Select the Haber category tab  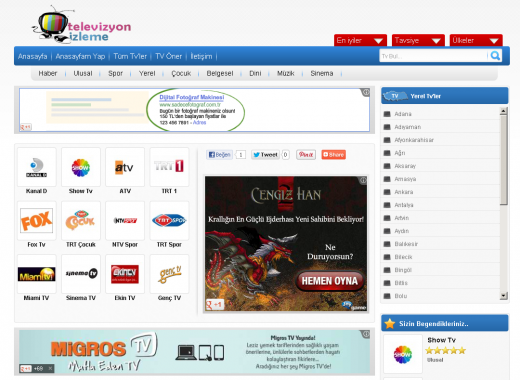click(x=48, y=73)
